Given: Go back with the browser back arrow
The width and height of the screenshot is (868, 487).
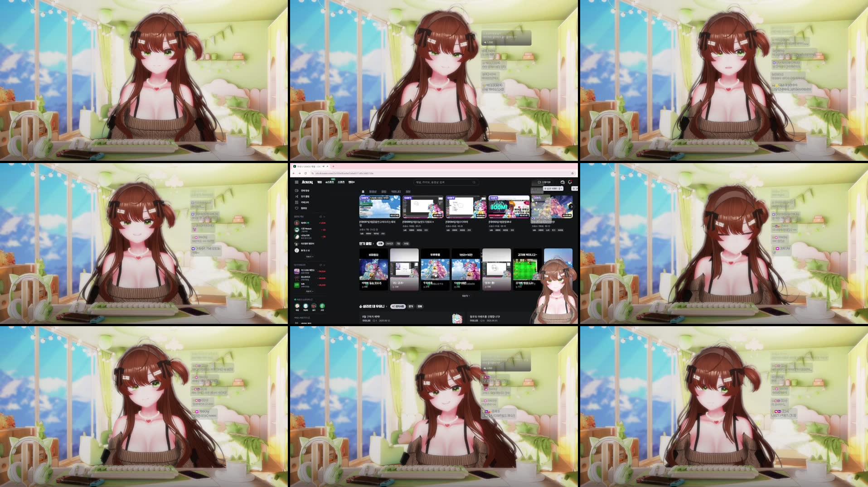Looking at the screenshot, I should (294, 174).
